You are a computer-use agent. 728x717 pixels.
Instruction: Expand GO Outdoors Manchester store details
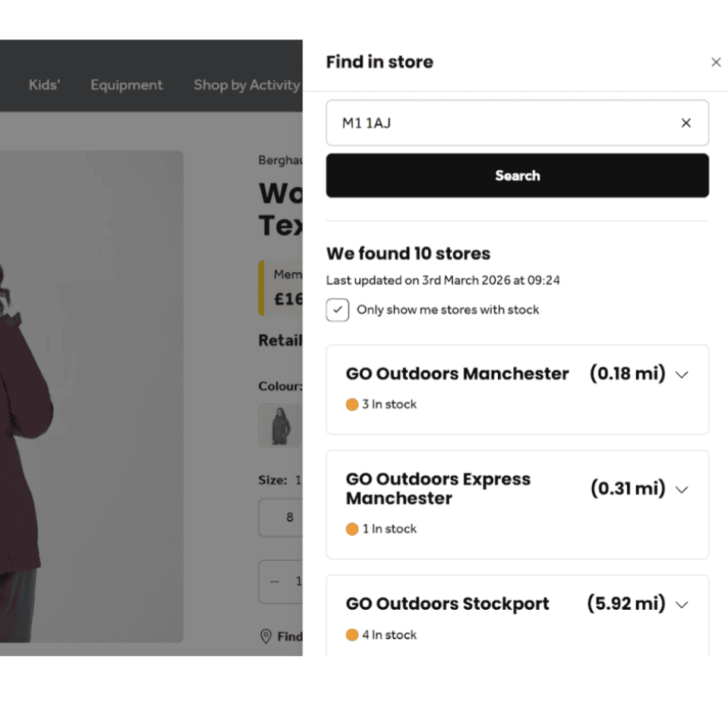(x=682, y=374)
